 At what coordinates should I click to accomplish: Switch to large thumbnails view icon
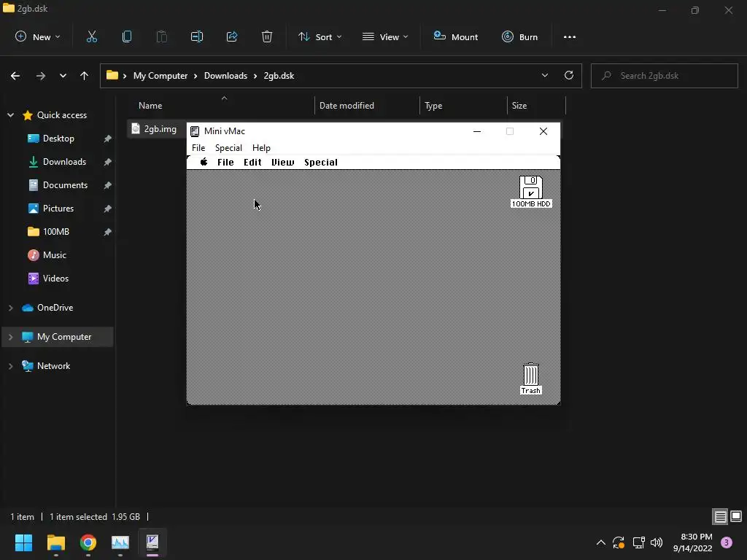click(x=736, y=517)
